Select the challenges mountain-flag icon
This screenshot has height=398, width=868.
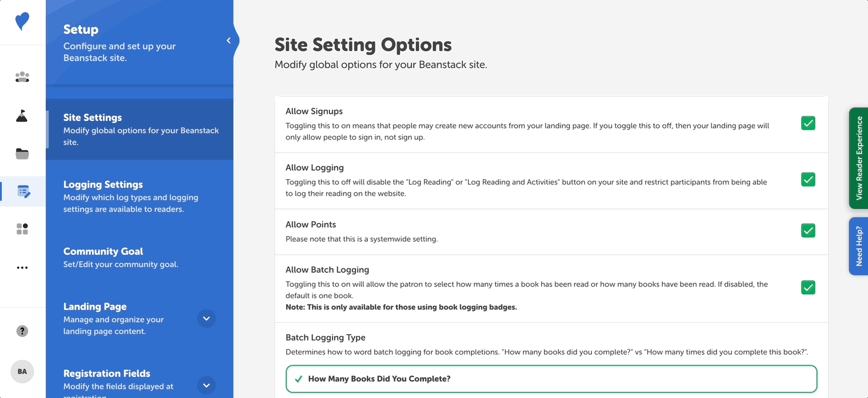click(22, 115)
